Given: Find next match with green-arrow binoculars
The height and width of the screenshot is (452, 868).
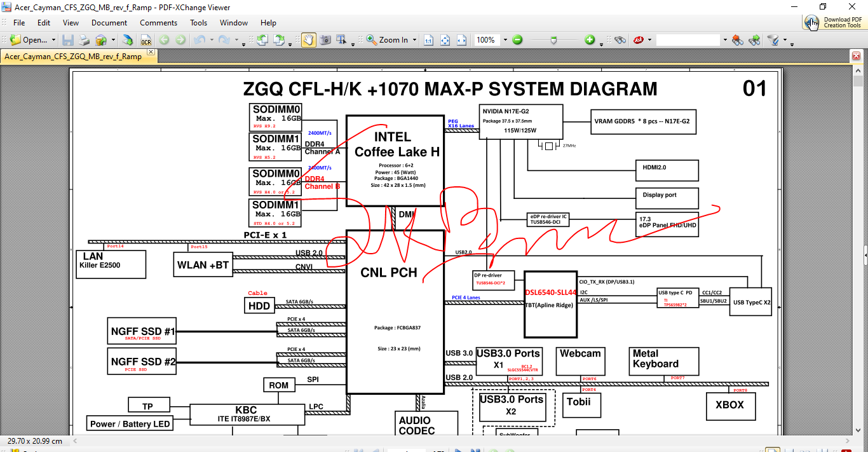Looking at the screenshot, I should (754, 40).
